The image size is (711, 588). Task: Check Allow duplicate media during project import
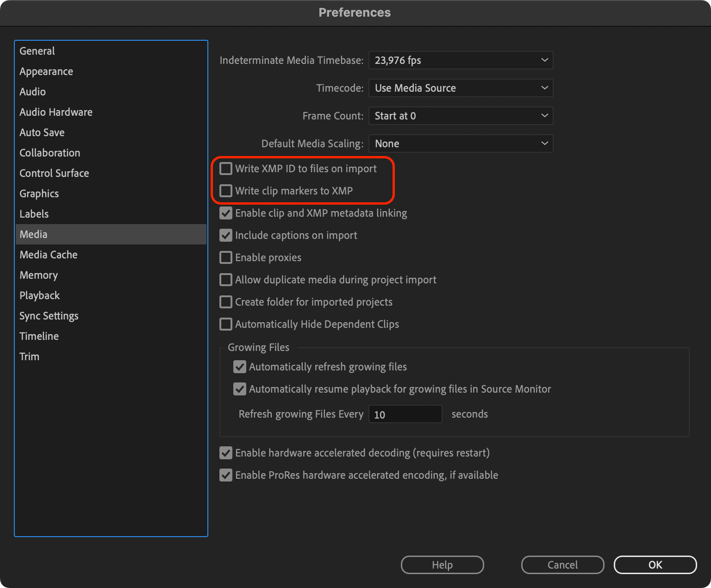point(225,280)
